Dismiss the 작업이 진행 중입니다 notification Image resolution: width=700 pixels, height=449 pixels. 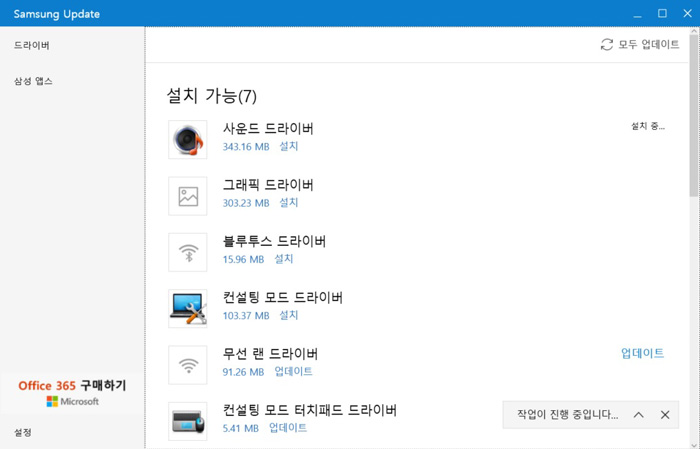tap(665, 414)
